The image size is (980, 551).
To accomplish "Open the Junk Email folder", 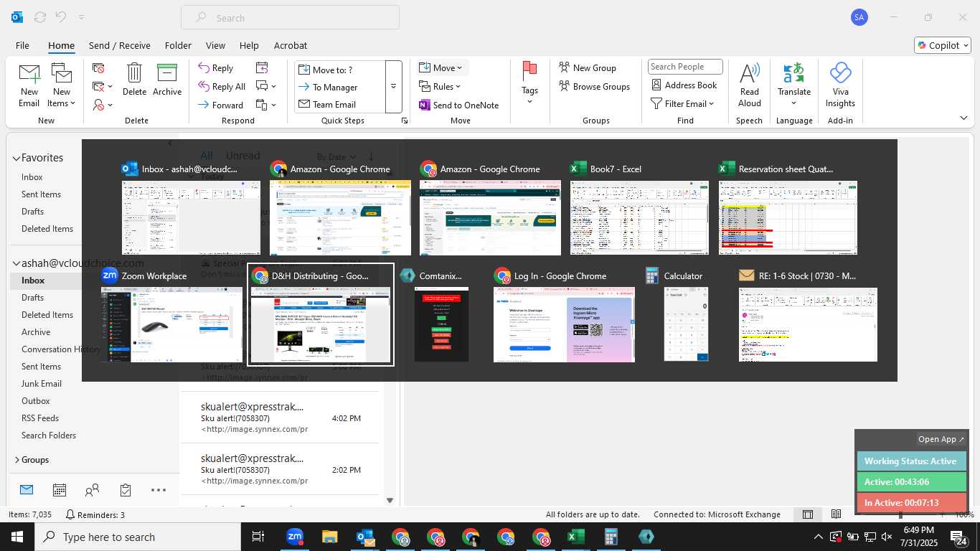I will pyautogui.click(x=42, y=384).
